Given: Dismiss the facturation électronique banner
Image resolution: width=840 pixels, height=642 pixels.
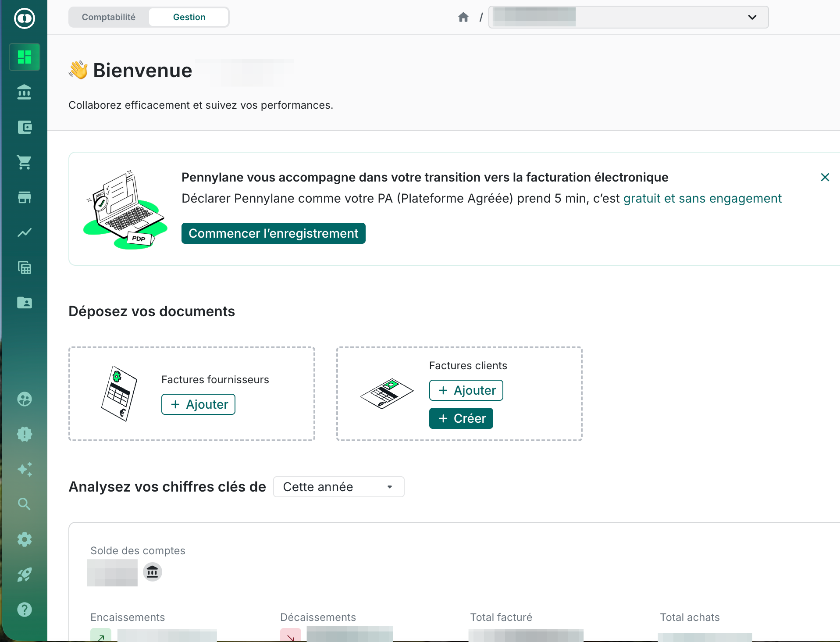Looking at the screenshot, I should coord(825,177).
